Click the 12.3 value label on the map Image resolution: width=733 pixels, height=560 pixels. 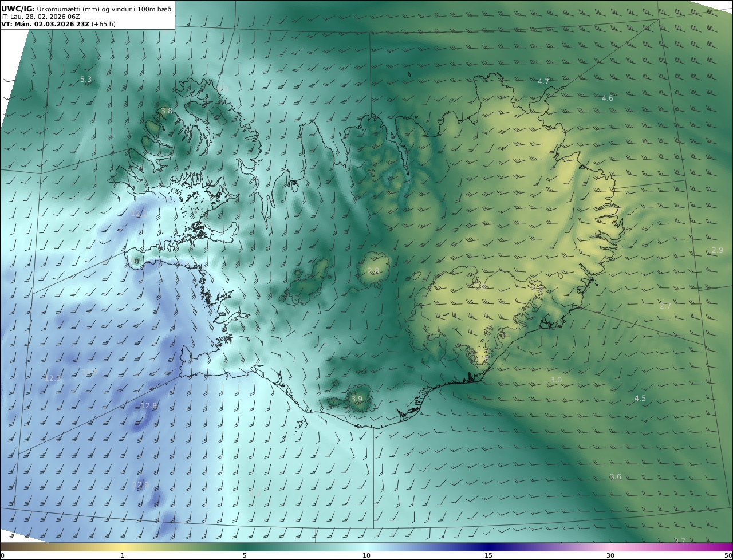coord(53,378)
